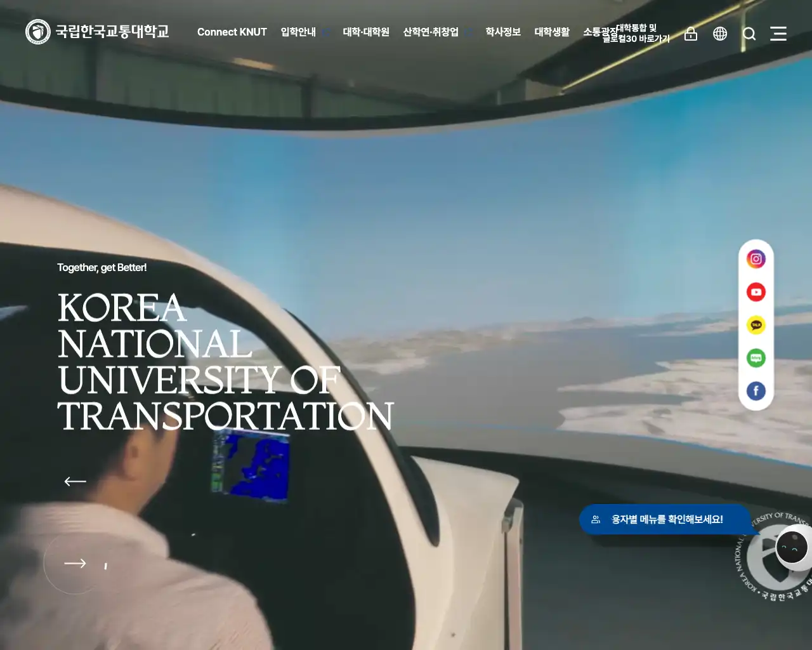Screen dimensions: 812x650
Task: Click the globe language icon
Action: (x=720, y=34)
